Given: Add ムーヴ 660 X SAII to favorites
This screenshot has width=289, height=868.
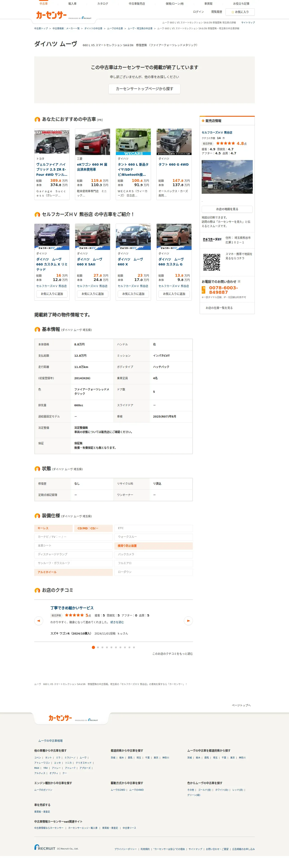Looking at the screenshot, I should (93, 294).
